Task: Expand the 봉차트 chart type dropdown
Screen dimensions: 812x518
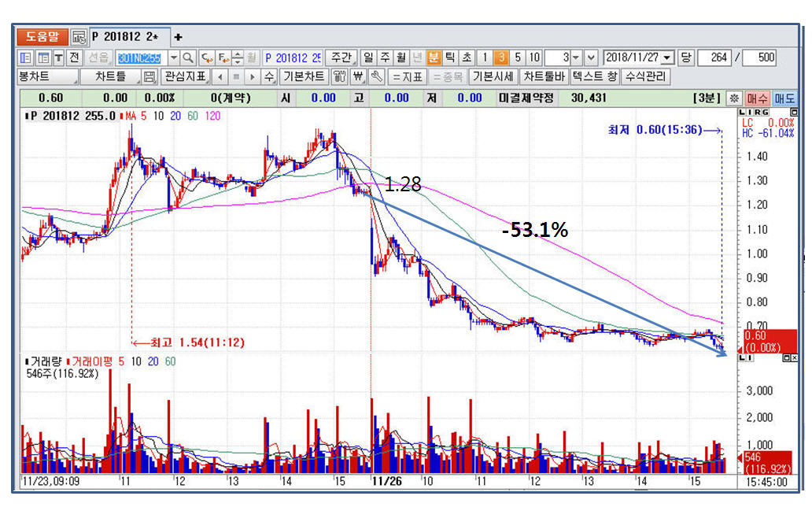Action: [x=49, y=77]
